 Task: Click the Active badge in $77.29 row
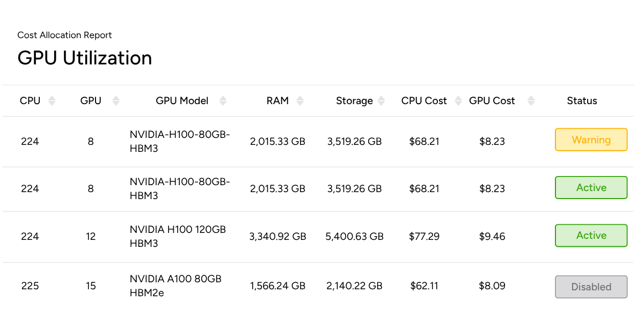(x=591, y=235)
